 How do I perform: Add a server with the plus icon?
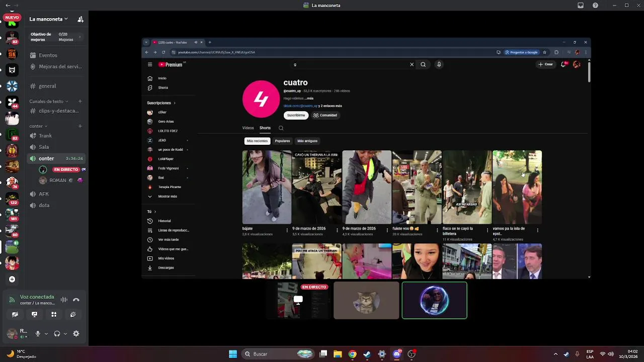tap(12, 279)
